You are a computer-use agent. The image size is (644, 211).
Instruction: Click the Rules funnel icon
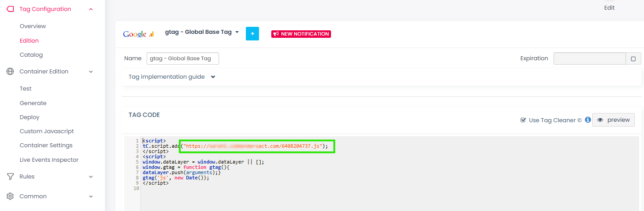tap(10, 177)
